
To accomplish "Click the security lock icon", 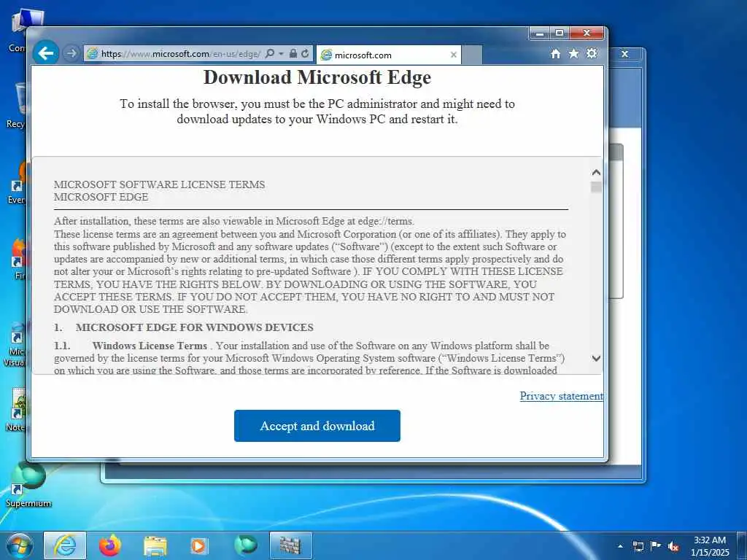I will point(293,53).
